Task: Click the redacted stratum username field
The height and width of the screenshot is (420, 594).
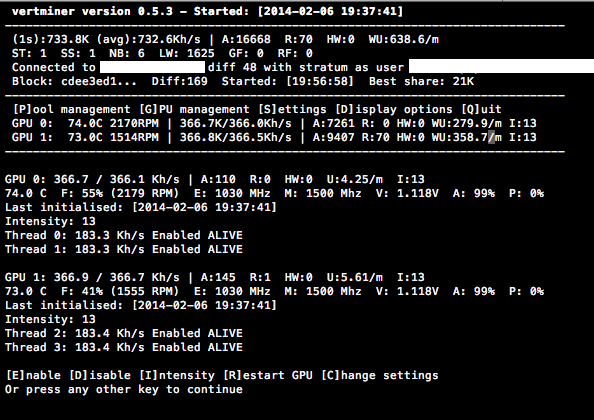Action: [502, 66]
